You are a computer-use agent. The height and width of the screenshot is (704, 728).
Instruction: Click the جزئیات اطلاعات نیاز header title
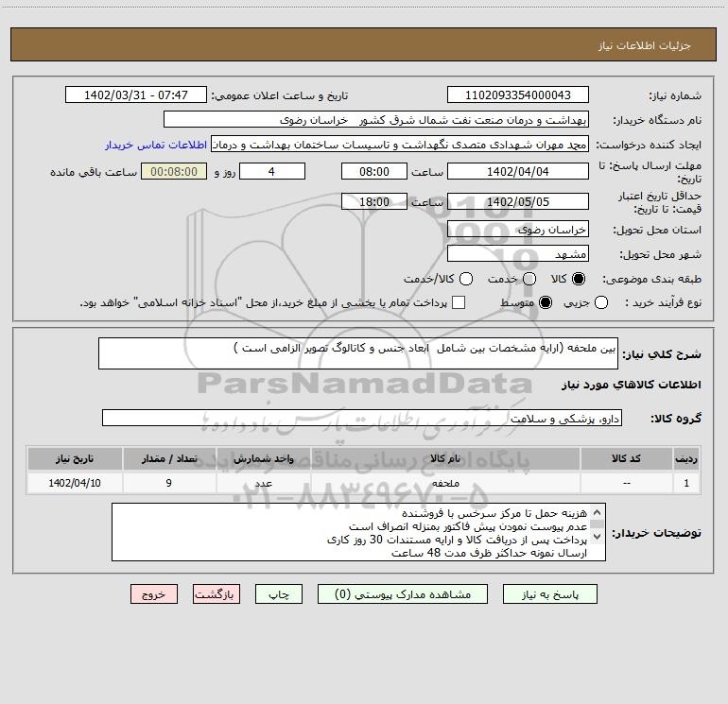coord(645,45)
